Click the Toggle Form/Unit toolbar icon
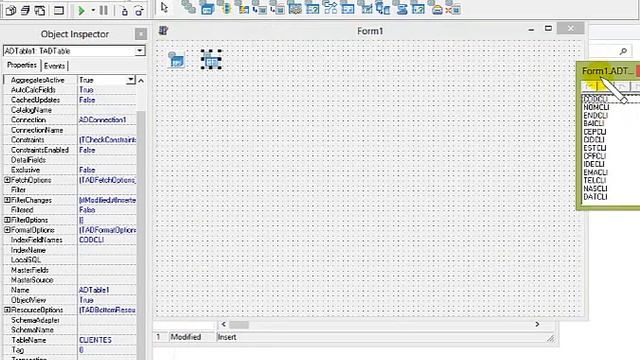 pyautogui.click(x=40, y=10)
